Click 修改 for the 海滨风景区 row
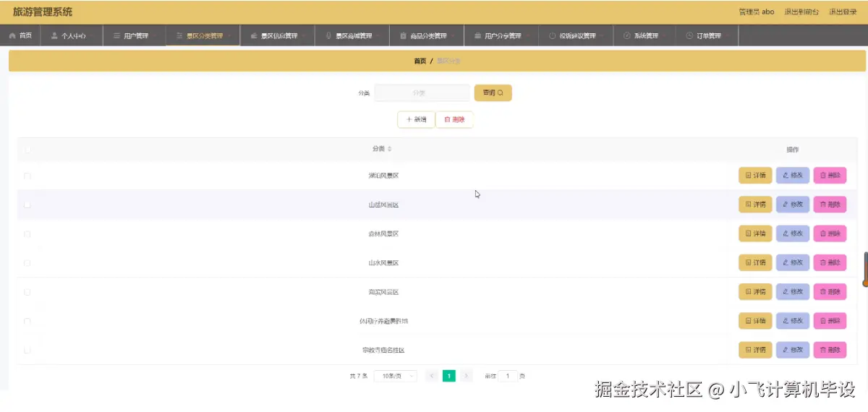868x412 pixels. 793,292
